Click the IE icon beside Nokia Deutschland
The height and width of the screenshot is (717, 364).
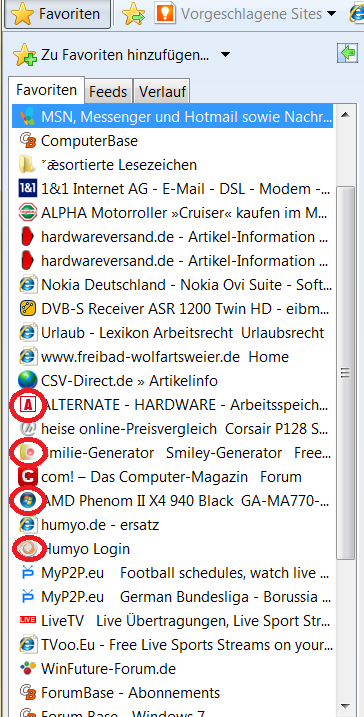pos(28,284)
